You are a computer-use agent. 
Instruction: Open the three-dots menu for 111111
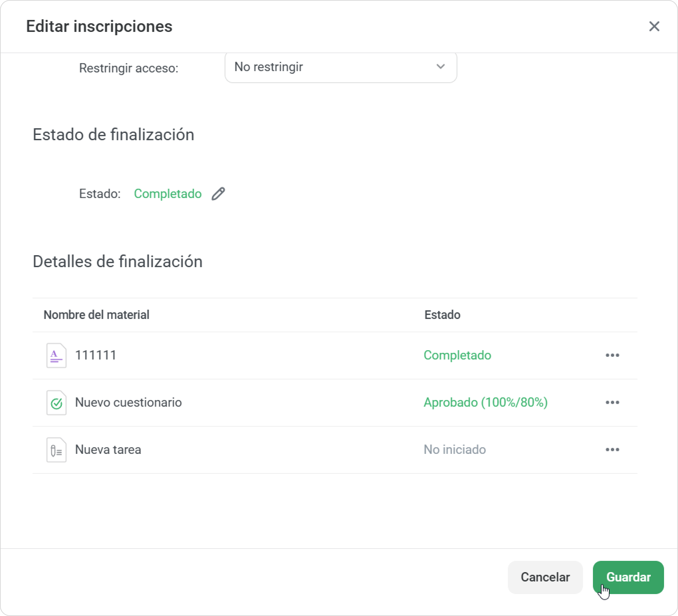(612, 355)
